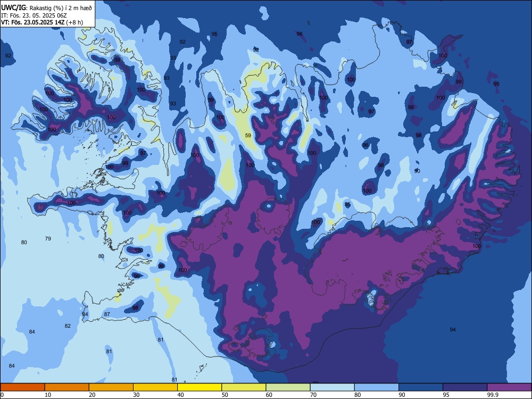Screen dimensions: 532x399
Task: Click the legend scale label 70
Action: point(313,395)
